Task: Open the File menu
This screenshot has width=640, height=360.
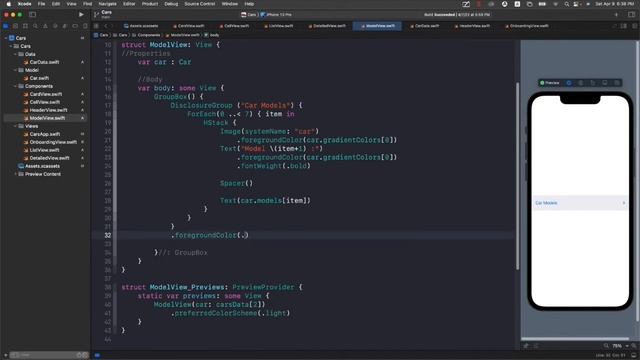Action: point(42,4)
